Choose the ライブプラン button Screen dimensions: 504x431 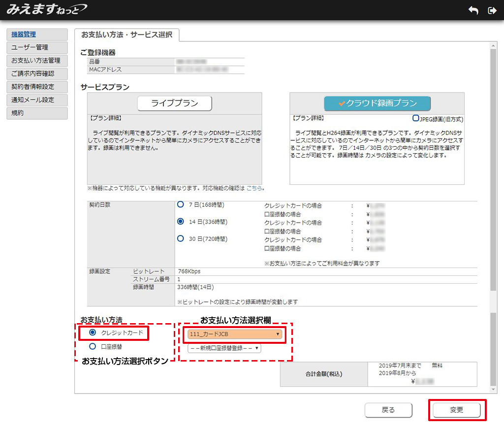coord(174,103)
